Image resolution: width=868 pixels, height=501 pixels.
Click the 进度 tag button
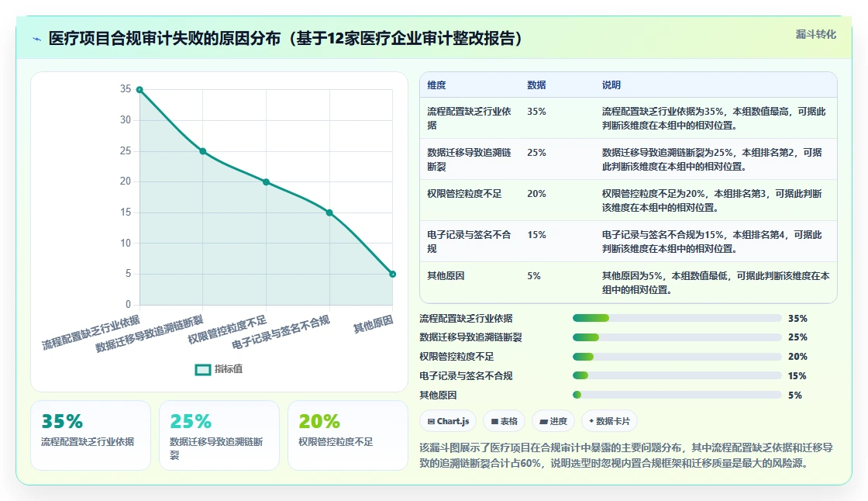tap(553, 421)
